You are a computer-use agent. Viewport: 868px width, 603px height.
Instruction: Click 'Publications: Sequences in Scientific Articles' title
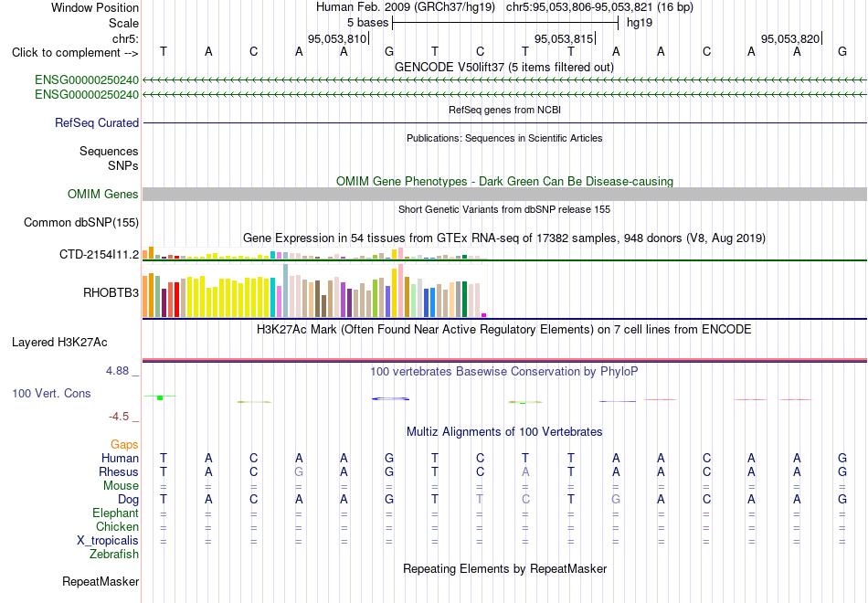pos(504,138)
